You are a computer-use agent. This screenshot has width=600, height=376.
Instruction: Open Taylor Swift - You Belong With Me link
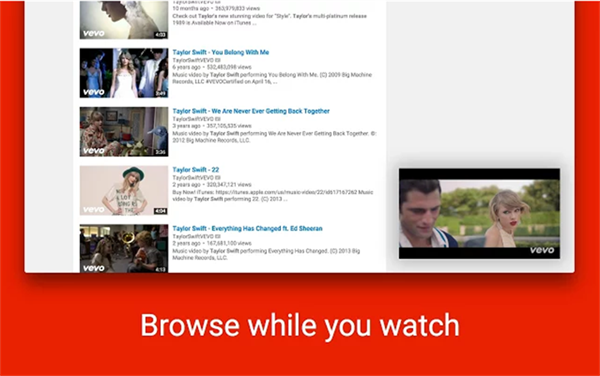coord(220,52)
